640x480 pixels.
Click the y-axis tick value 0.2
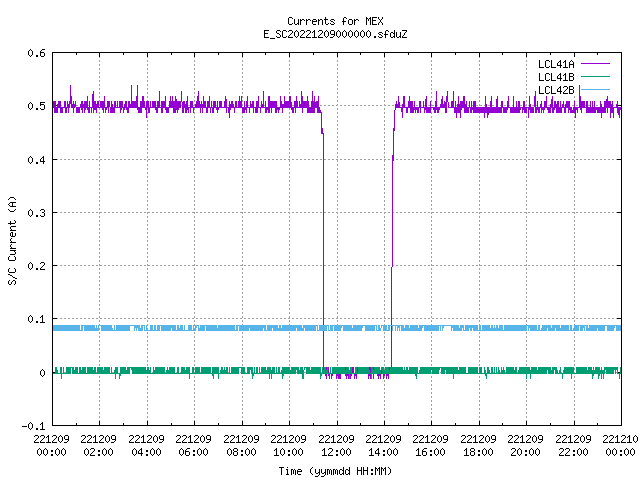tap(36, 266)
